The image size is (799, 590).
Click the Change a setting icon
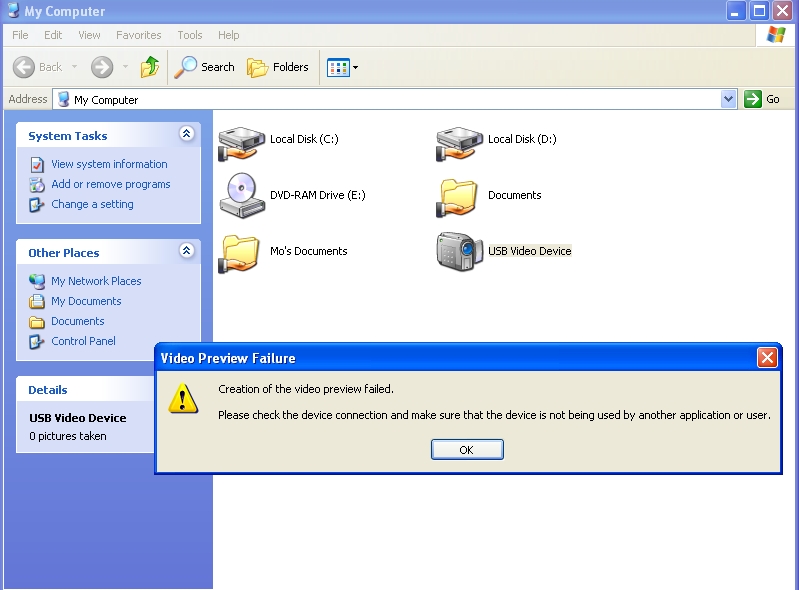[x=37, y=204]
